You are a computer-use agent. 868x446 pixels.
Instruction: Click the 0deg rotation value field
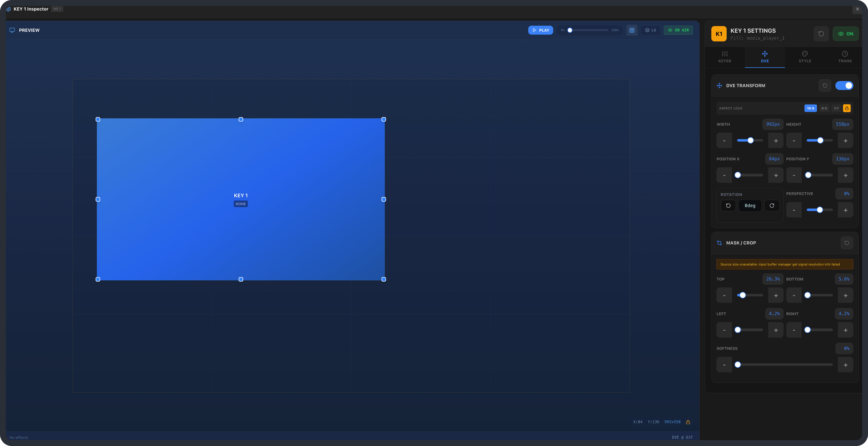pyautogui.click(x=750, y=206)
